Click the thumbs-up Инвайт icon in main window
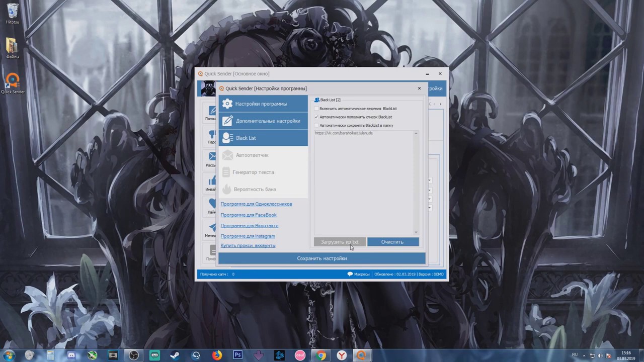Viewport: 644px width, 362px height. tap(211, 181)
